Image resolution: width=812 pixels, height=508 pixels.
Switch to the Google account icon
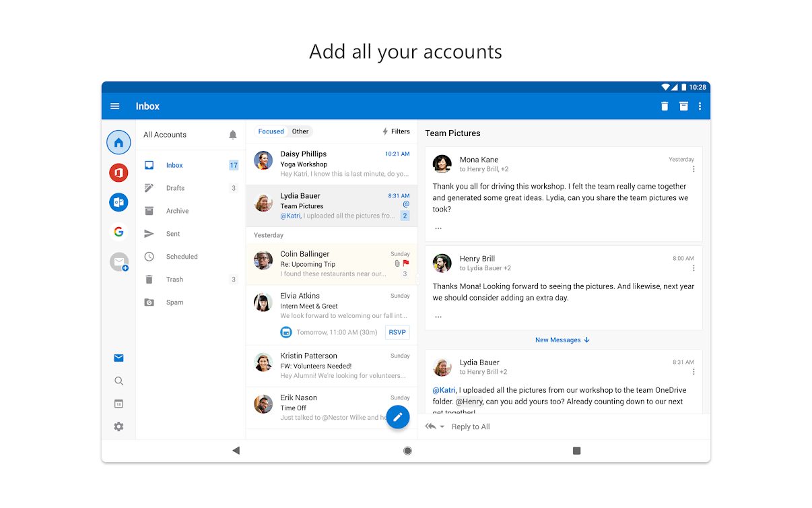point(119,232)
